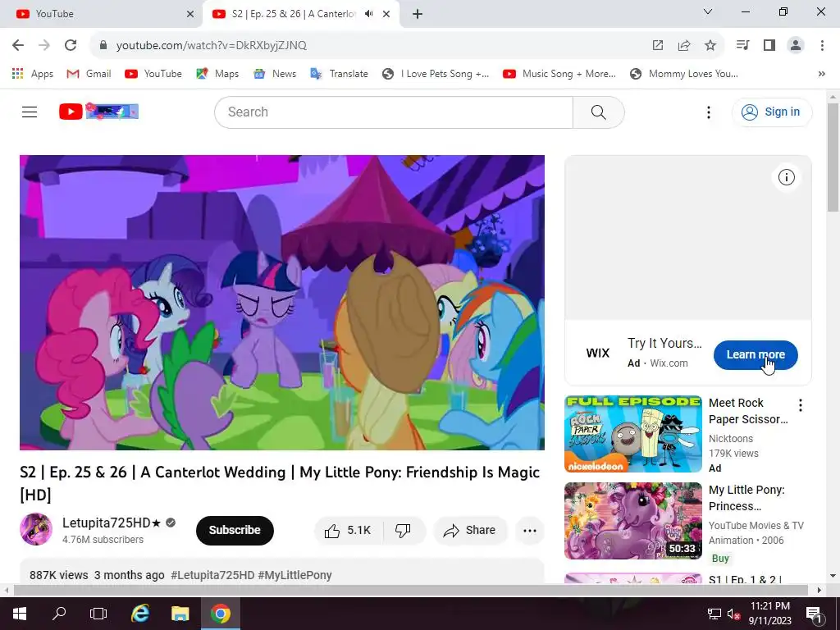
Task: Dislike the video with thumbs down
Action: [x=404, y=531]
